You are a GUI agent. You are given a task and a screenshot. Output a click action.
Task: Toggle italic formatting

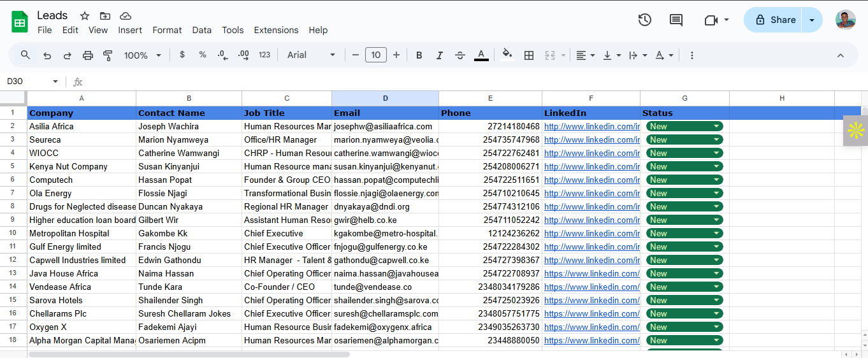(x=440, y=55)
